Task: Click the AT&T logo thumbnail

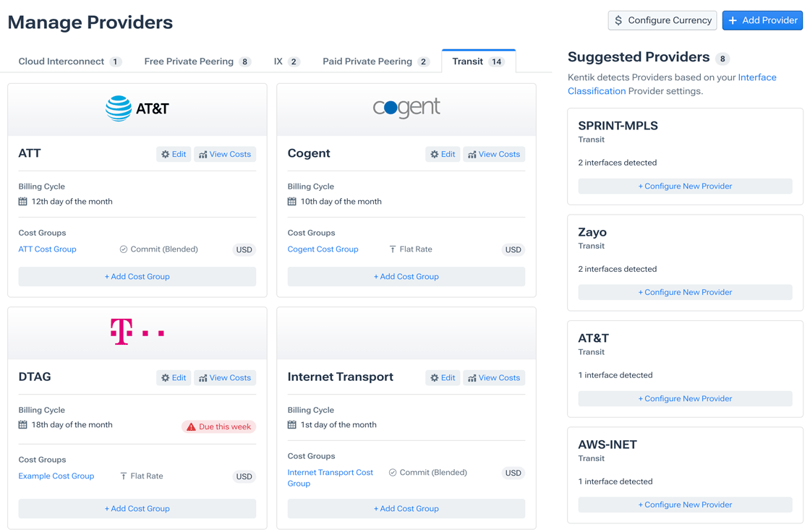Action: tap(137, 108)
